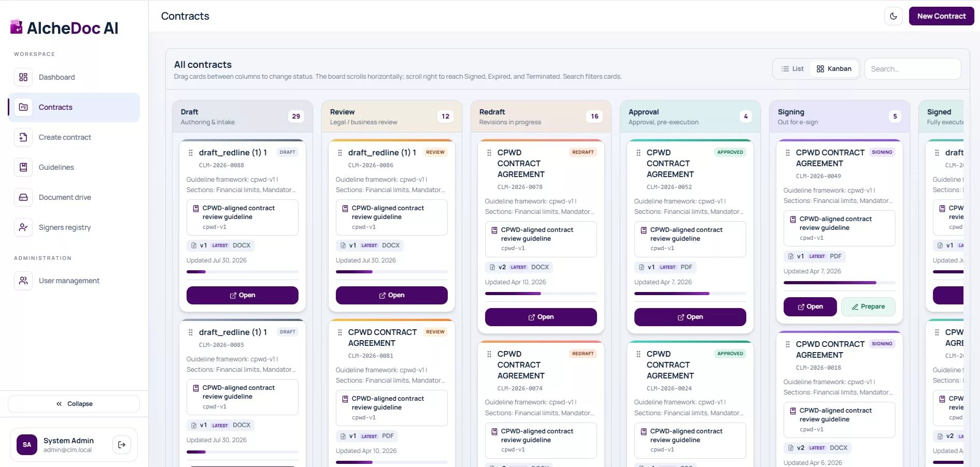Click the SIGNING badge on CLM-2026-0018
This screenshot has width=980, height=467.
882,344
